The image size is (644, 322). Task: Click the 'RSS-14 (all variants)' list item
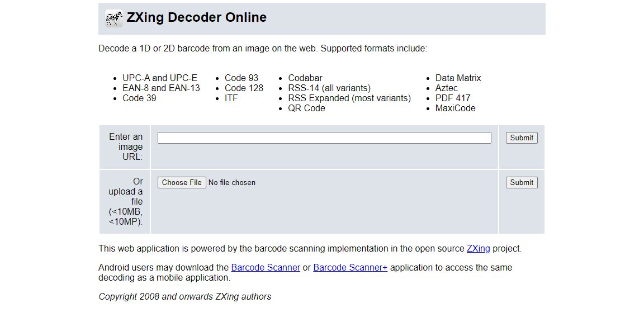tap(329, 88)
